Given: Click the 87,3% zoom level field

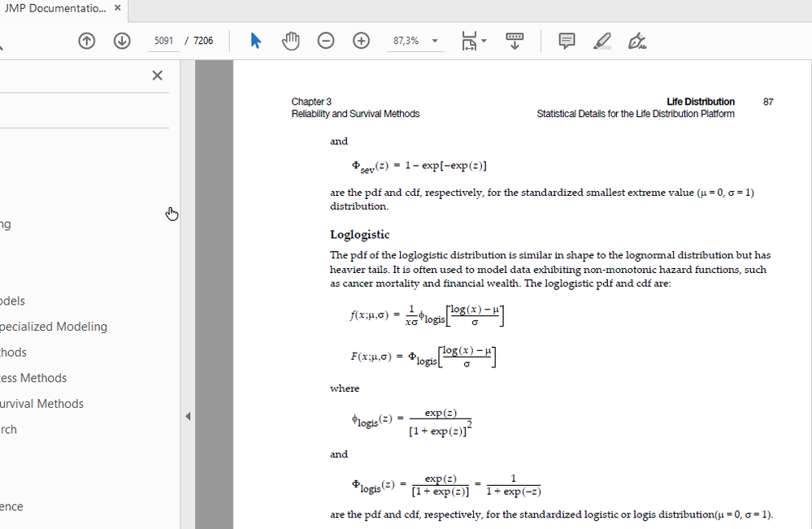Looking at the screenshot, I should pos(407,41).
